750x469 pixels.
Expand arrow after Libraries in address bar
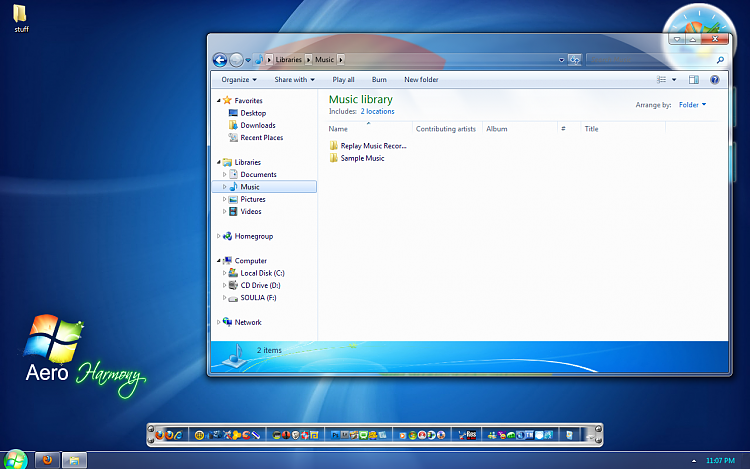tap(309, 60)
